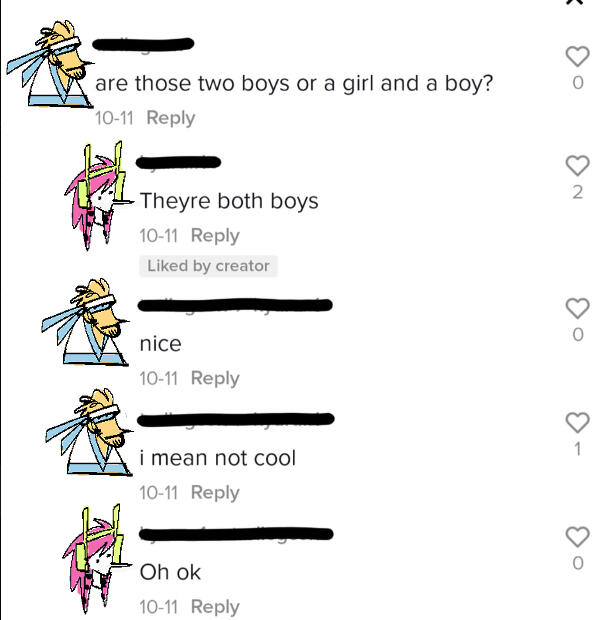The height and width of the screenshot is (620, 604).
Task: Reply to "are those two boys" comment
Action: tap(171, 118)
